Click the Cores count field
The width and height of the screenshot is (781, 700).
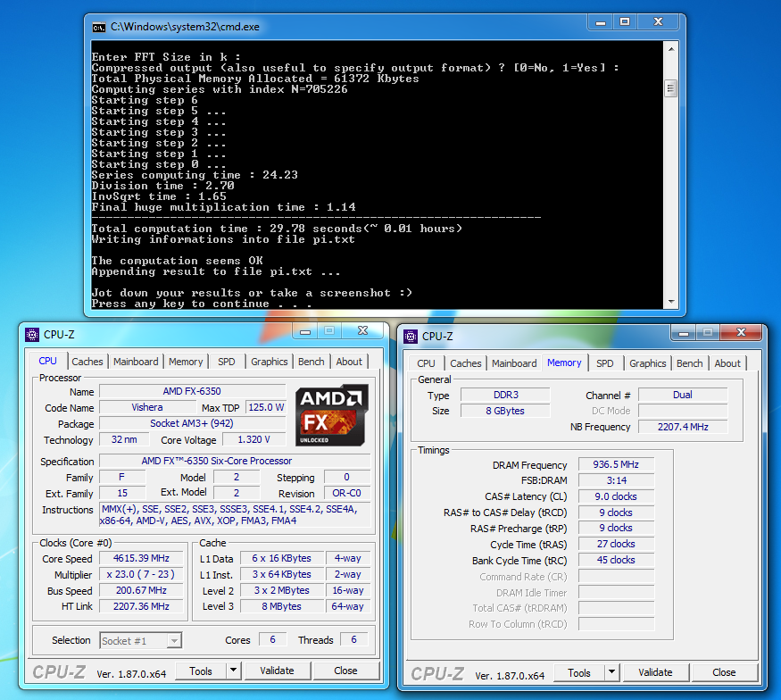272,639
